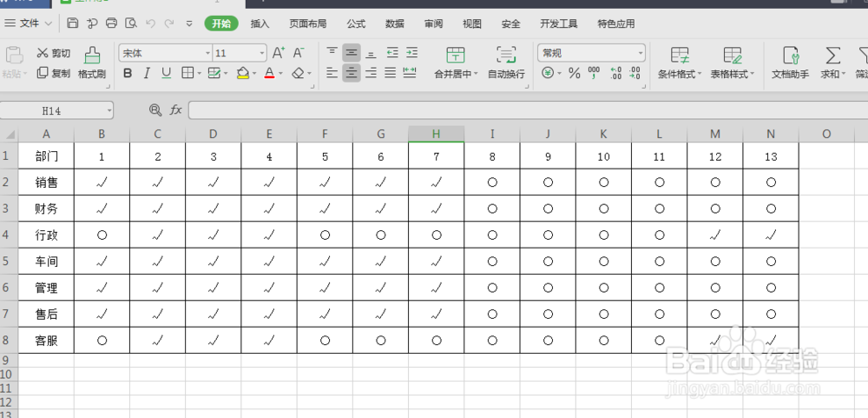This screenshot has height=418, width=868.
Task: Apply percent style format
Action: (575, 73)
